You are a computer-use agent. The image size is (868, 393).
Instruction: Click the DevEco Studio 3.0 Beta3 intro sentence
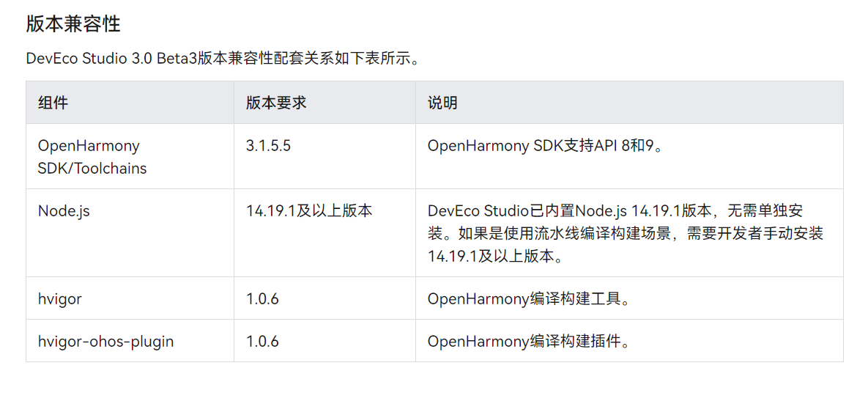(x=223, y=59)
